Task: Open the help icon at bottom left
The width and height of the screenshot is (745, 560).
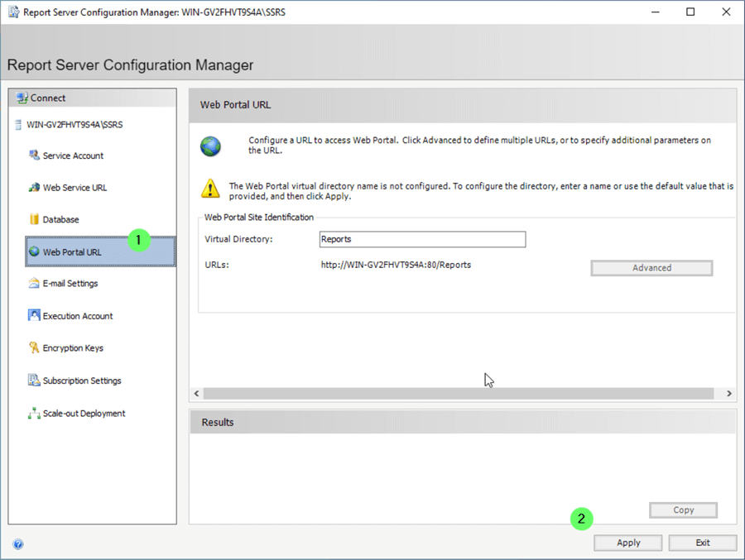Action: click(18, 544)
